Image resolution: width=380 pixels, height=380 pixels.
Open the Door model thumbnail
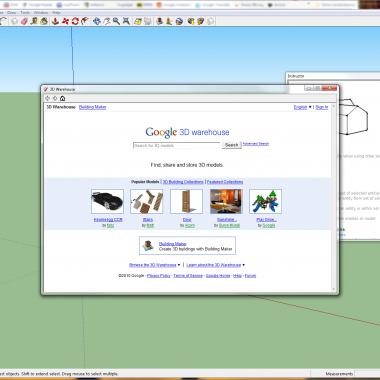coord(186,201)
